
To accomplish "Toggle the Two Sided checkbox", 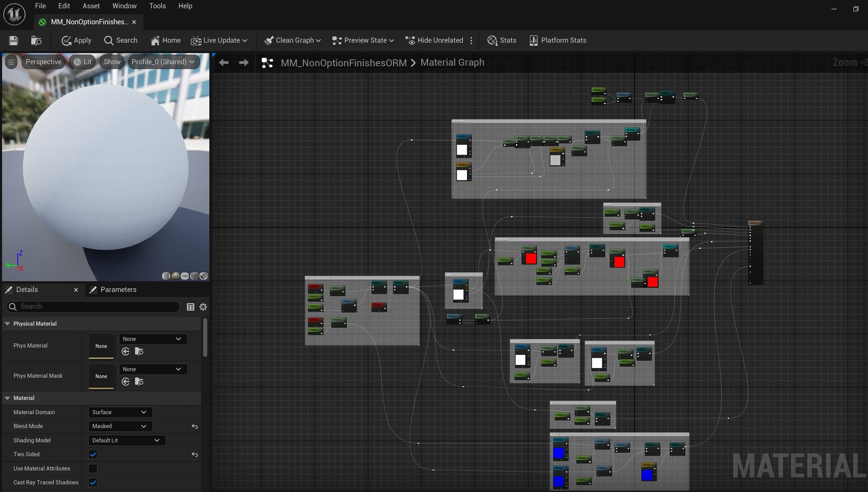I will 93,454.
